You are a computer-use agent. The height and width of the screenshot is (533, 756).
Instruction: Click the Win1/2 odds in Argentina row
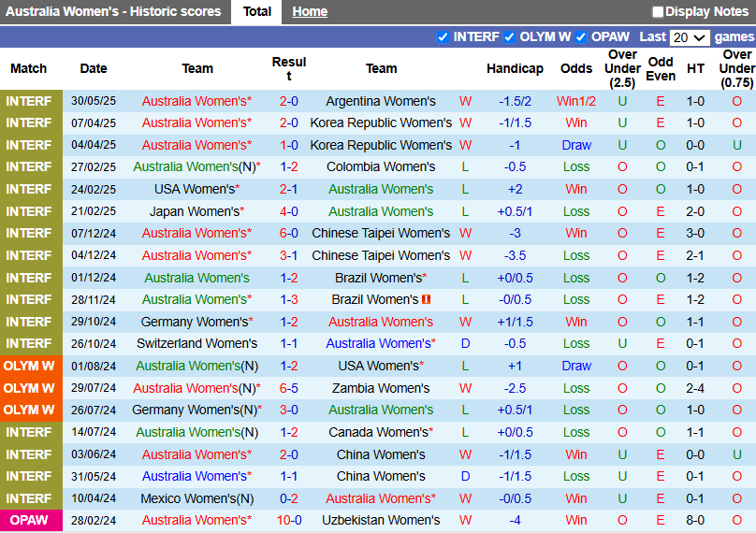[576, 101]
